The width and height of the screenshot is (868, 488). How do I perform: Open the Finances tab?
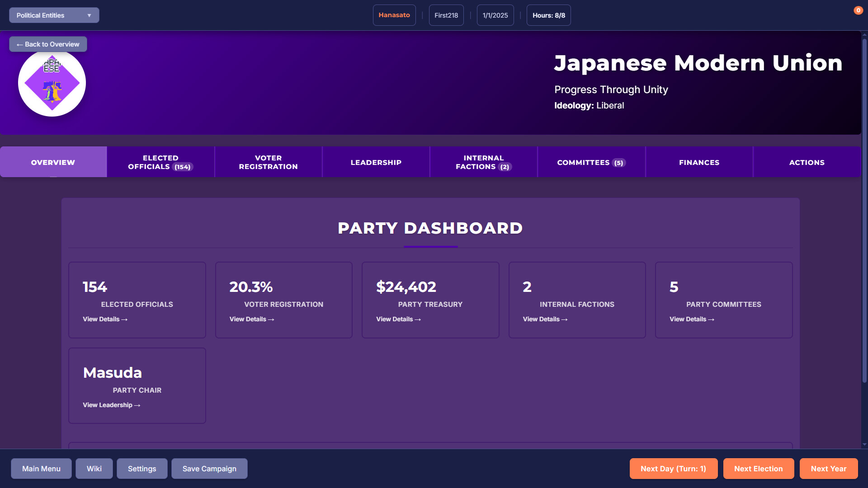click(698, 162)
